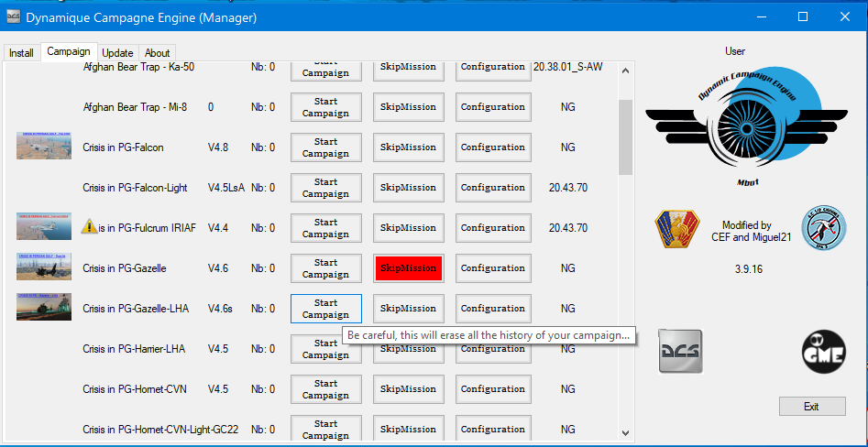Click the app icon in the title bar
Image resolution: width=868 pixels, height=447 pixels.
click(14, 17)
